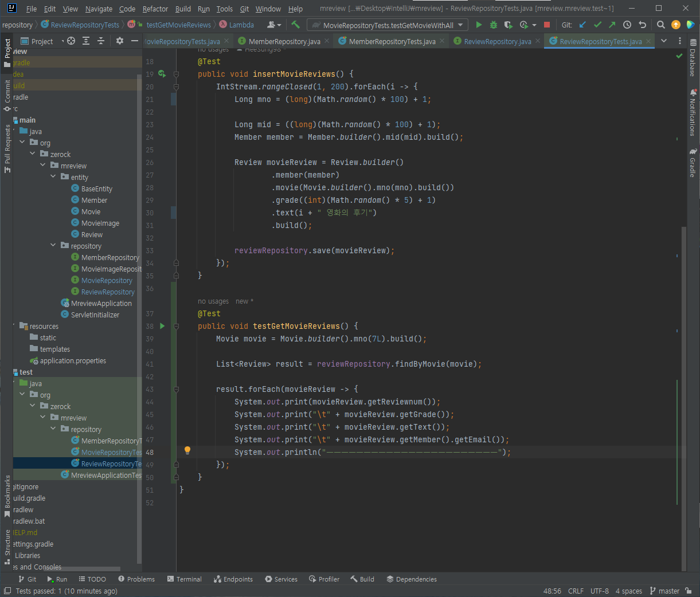Select MreviewApplication class in project tree
Screen dimensions: 700x597
tap(101, 303)
